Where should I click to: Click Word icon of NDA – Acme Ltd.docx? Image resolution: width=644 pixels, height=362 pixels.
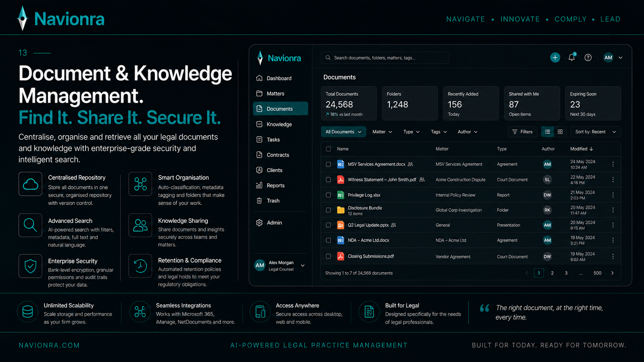tap(340, 240)
